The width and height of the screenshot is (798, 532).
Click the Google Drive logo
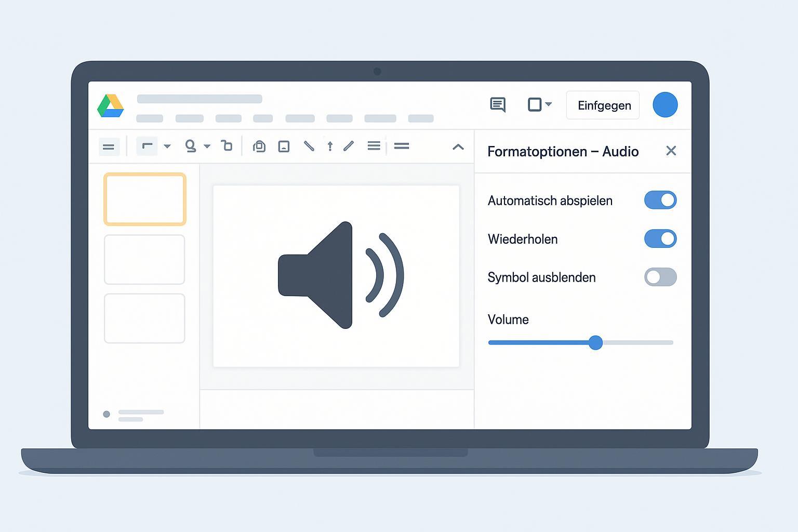110,105
